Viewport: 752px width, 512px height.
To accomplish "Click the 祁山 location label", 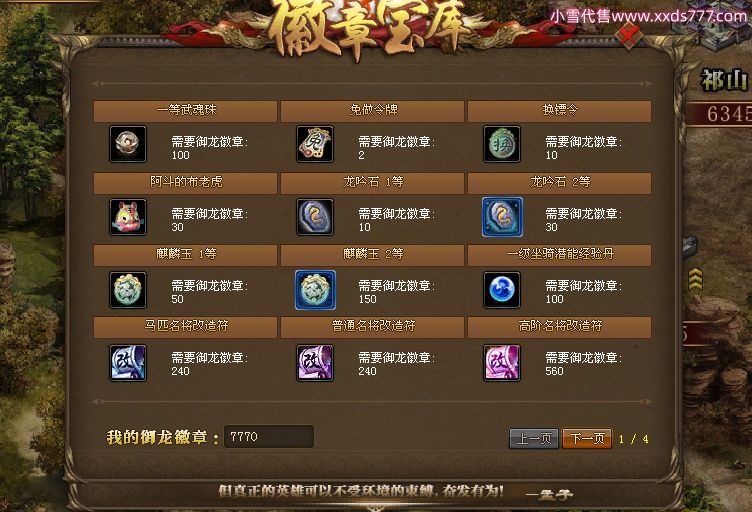I will click(x=724, y=80).
